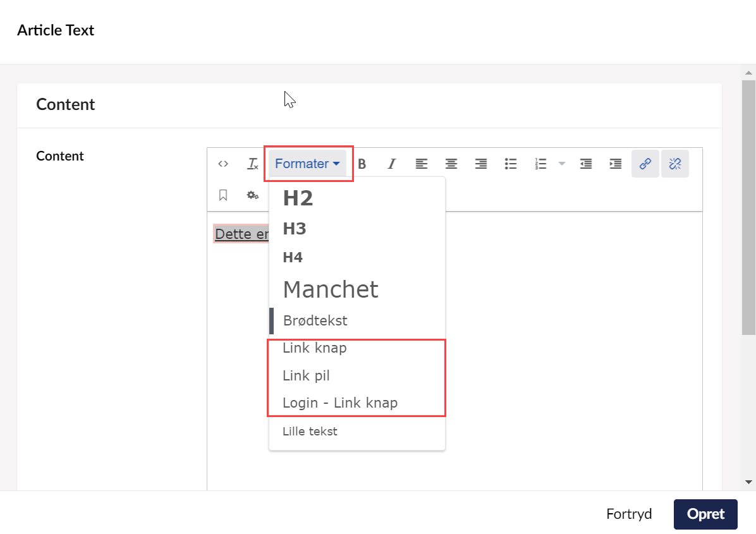The width and height of the screenshot is (756, 534).
Task: Click the clear formatting icon
Action: (x=252, y=164)
